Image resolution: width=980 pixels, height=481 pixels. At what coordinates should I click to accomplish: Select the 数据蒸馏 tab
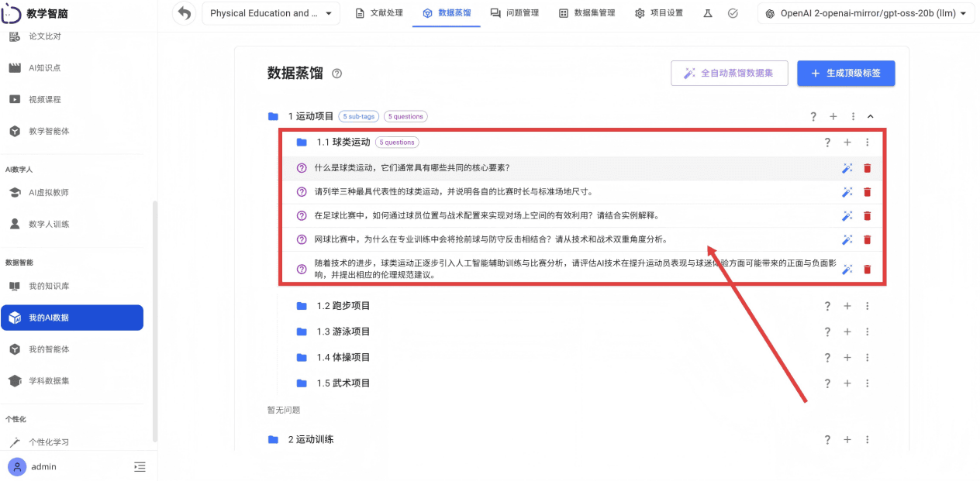coord(447,13)
